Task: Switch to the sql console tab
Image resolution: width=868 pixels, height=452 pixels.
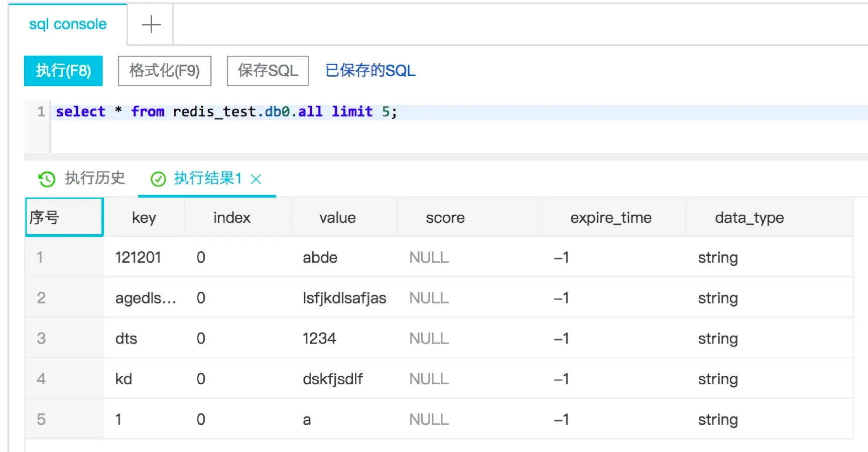Action: pos(68,24)
